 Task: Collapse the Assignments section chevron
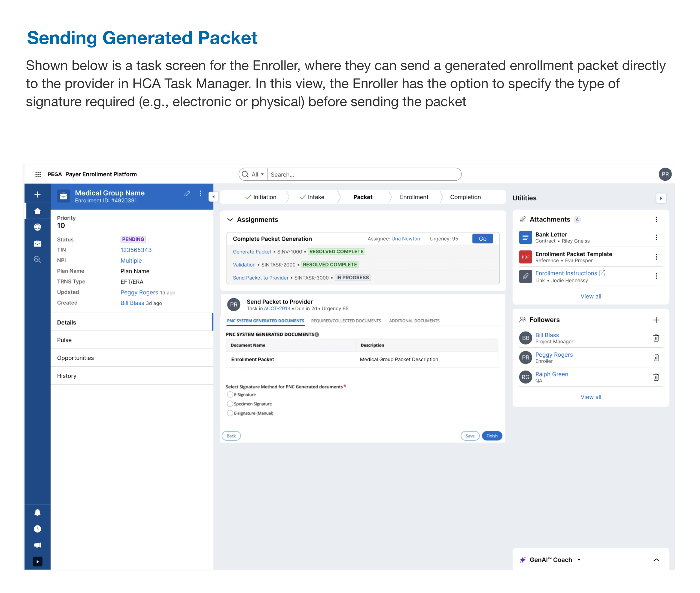[230, 219]
